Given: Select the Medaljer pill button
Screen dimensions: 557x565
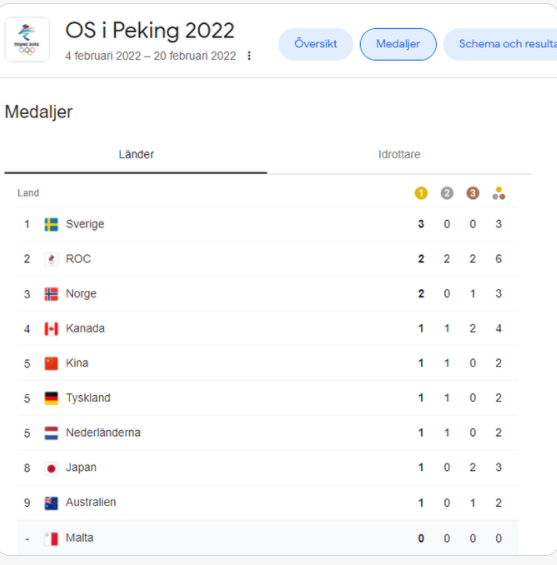Looking at the screenshot, I should 398,44.
